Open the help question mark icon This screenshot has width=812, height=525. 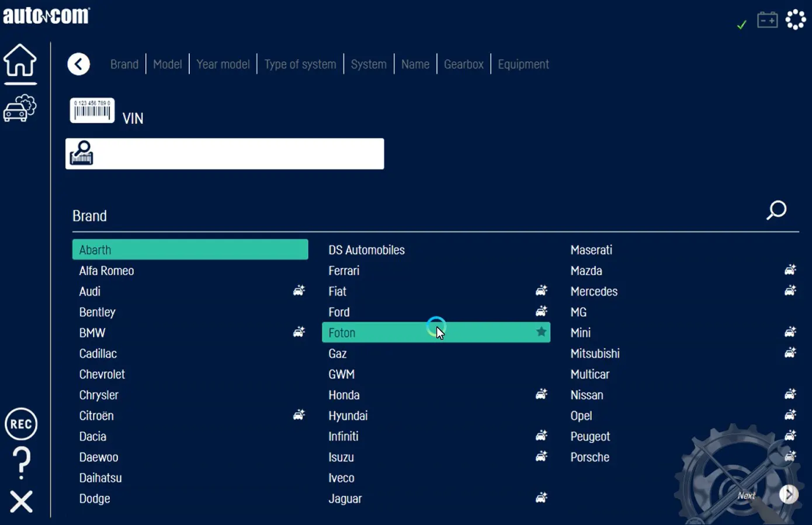tap(22, 462)
